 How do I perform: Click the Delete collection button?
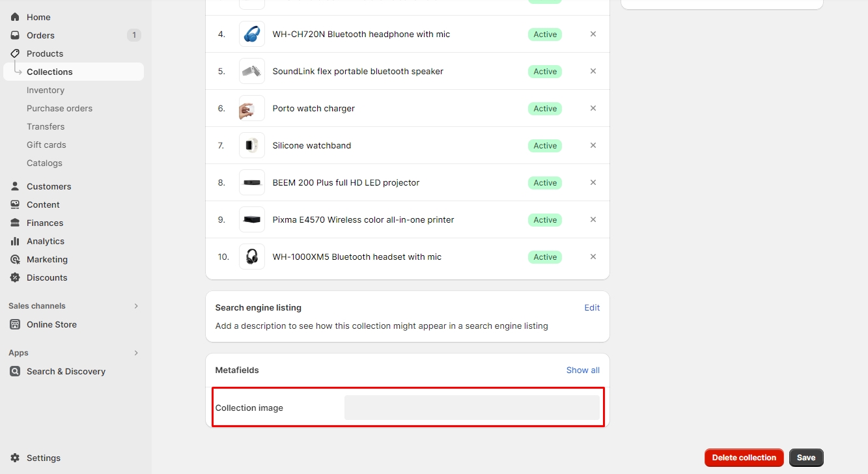click(744, 458)
